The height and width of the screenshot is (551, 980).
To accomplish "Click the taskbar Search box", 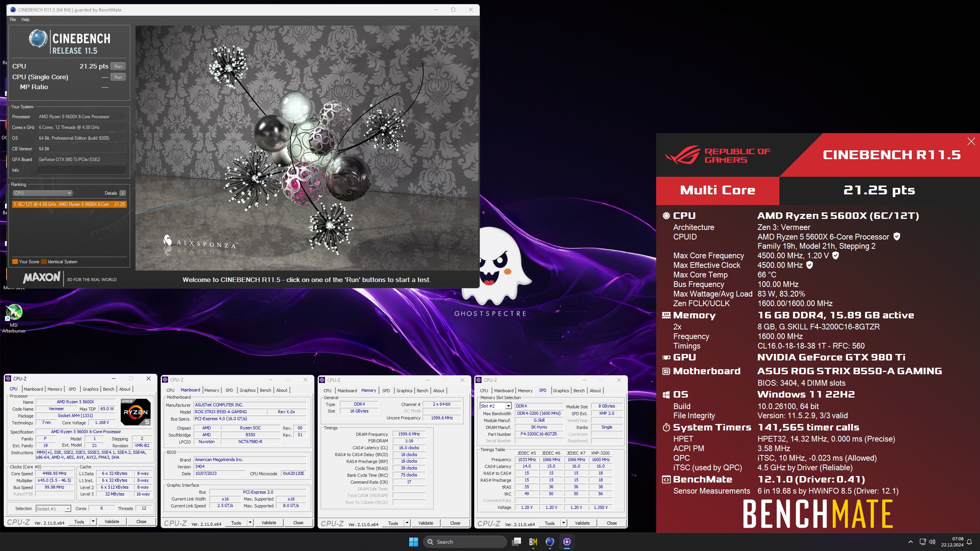I will [x=465, y=542].
